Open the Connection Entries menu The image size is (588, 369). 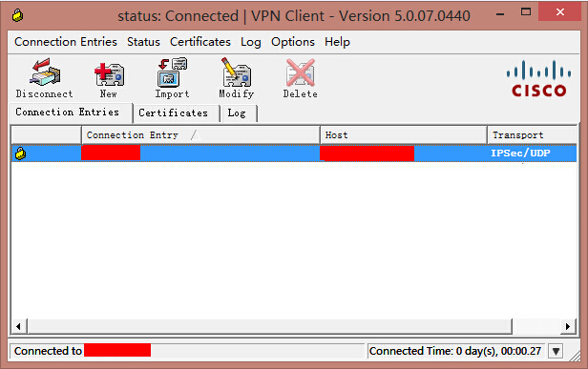pyautogui.click(x=66, y=42)
